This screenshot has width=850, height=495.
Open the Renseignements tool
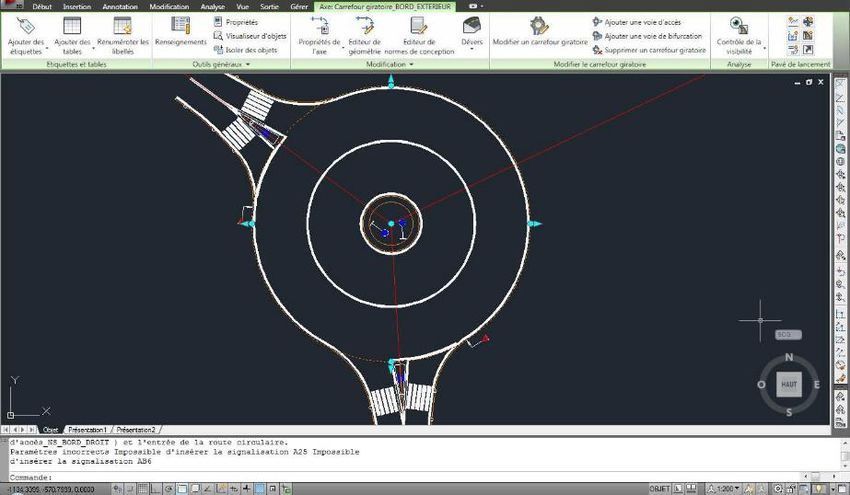point(181,30)
